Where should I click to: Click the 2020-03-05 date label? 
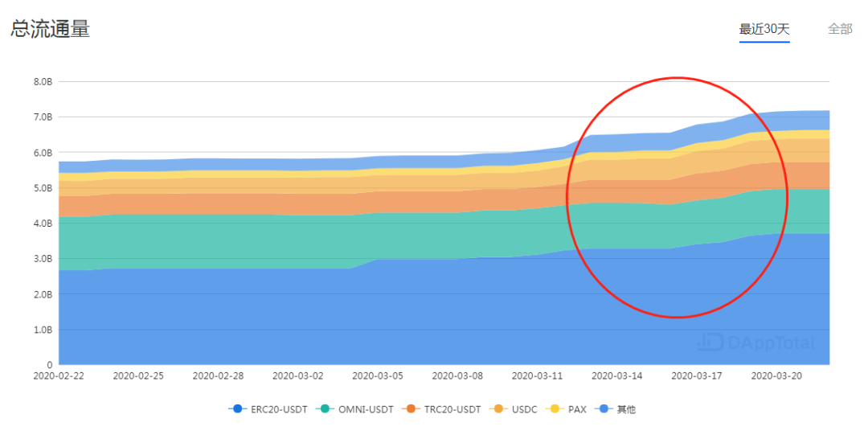(378, 375)
